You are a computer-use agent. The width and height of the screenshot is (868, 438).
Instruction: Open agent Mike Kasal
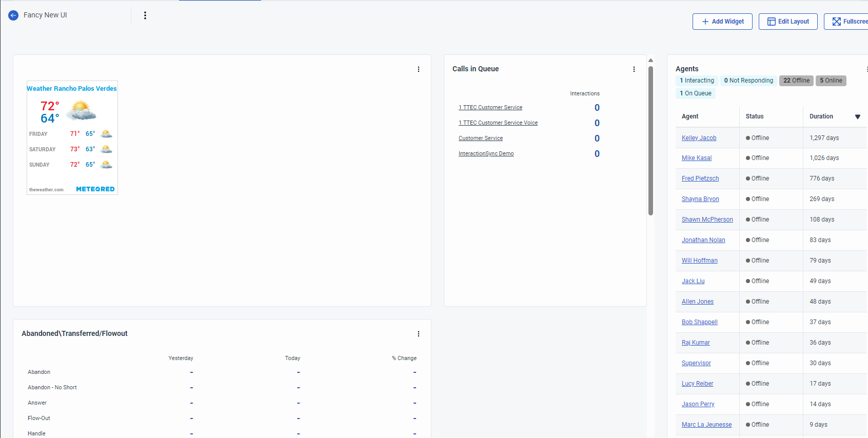coord(697,158)
